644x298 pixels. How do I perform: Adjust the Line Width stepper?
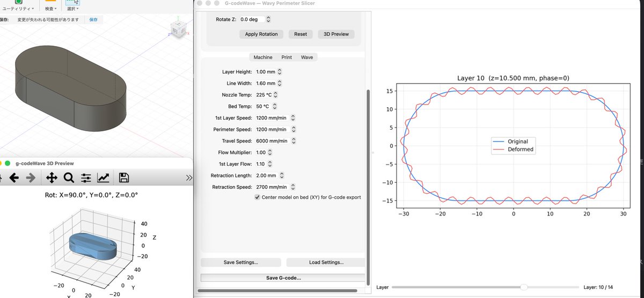click(x=280, y=83)
